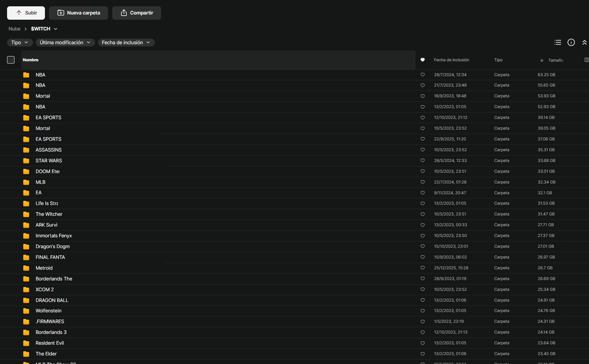Open the Tipo filter dropdown
This screenshot has width=589, height=364.
(x=20, y=42)
